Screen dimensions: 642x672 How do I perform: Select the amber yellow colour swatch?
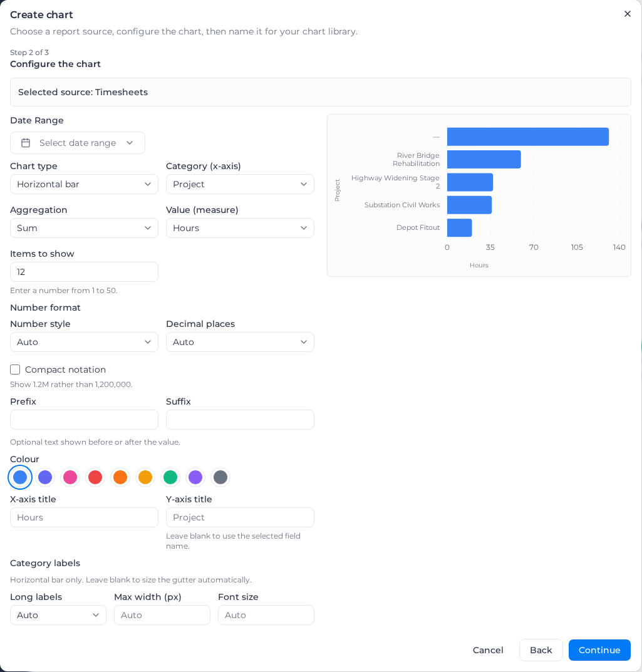coord(145,477)
